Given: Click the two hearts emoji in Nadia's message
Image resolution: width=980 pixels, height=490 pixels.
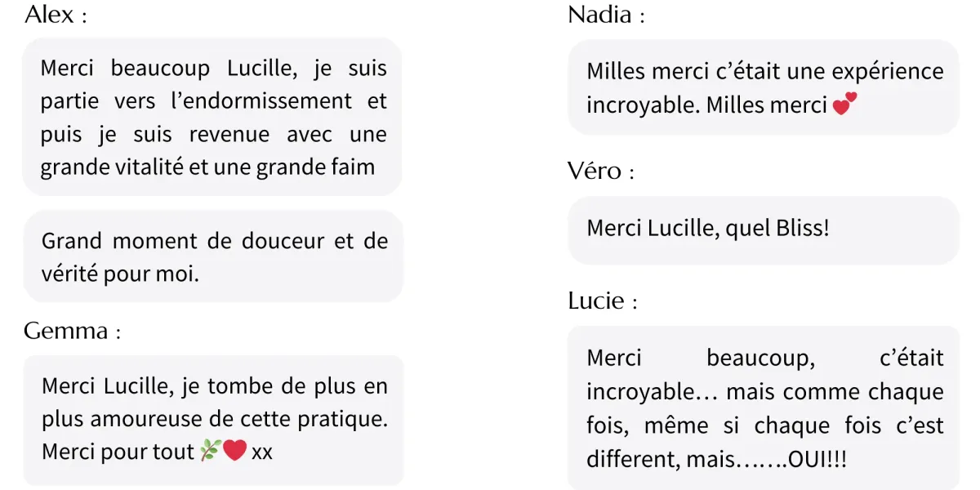Looking at the screenshot, I should click(845, 104).
